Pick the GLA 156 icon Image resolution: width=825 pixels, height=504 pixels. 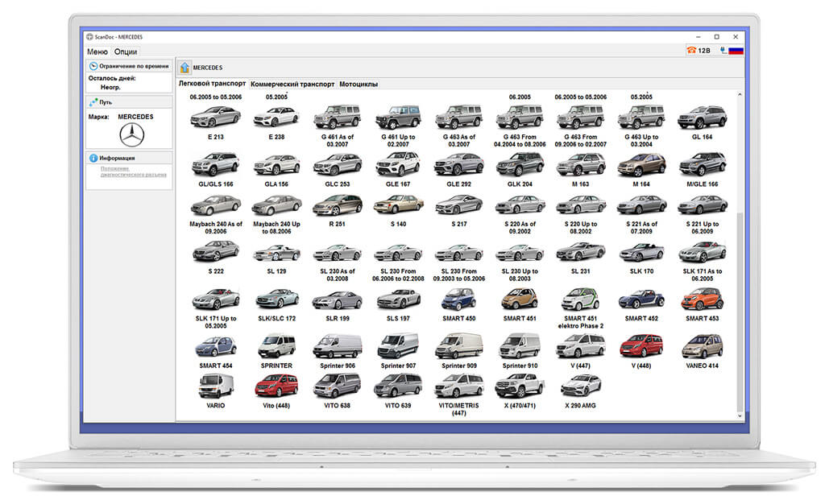[276, 164]
